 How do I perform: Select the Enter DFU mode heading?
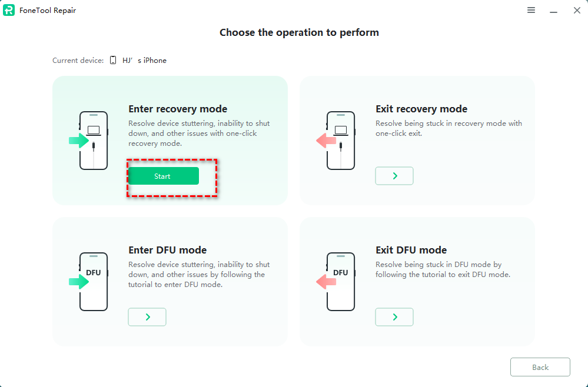coord(168,250)
